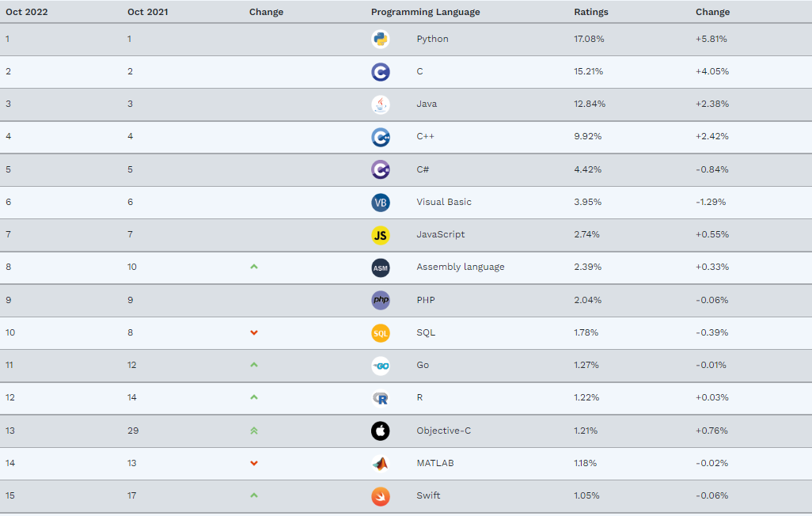Click the Visual Basic VB icon
This screenshot has width=812, height=516.
[381, 202]
